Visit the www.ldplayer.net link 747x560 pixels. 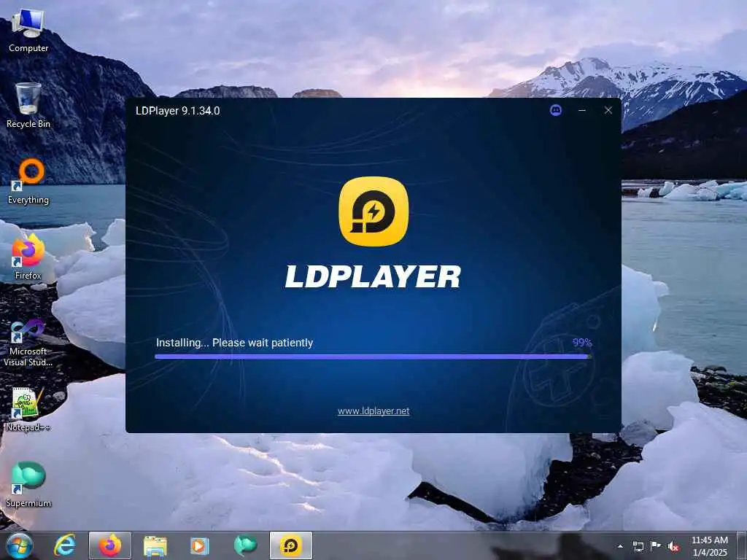tap(373, 411)
